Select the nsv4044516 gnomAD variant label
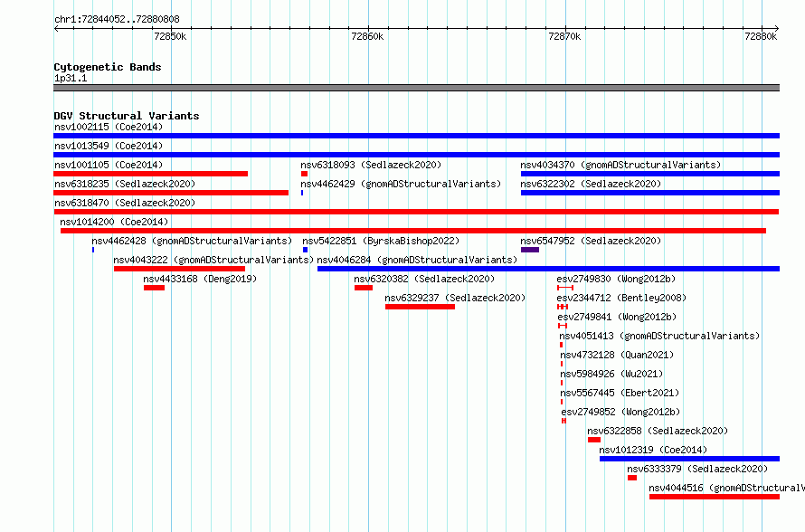Viewport: 805px width, 532px height. pos(727,488)
